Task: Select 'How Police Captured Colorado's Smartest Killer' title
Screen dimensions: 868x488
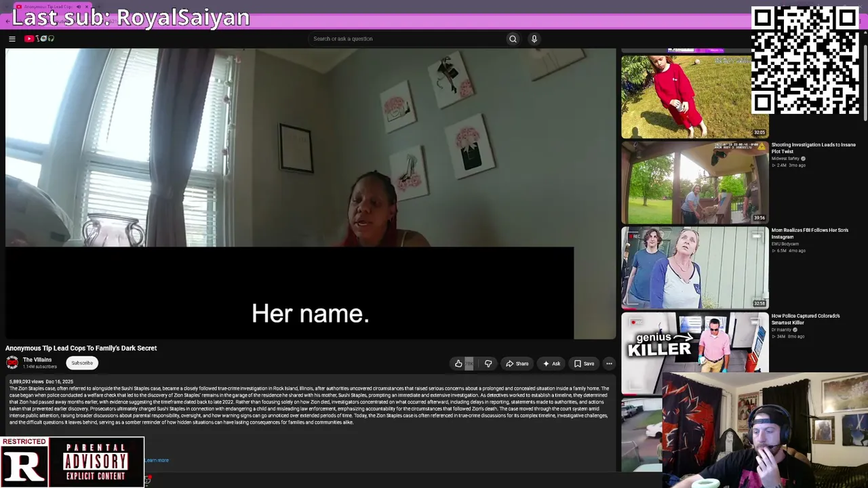Action: coord(806,319)
